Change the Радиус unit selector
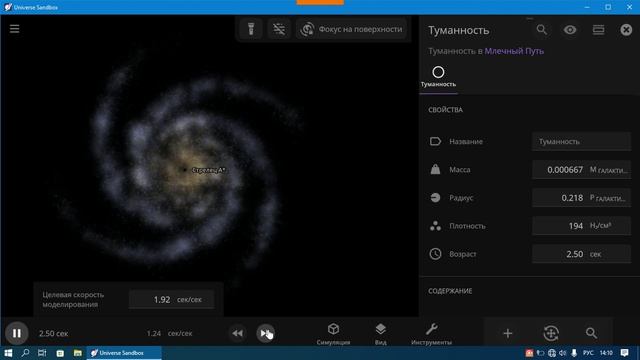Screen dimensions: 640x360 pos(608,198)
